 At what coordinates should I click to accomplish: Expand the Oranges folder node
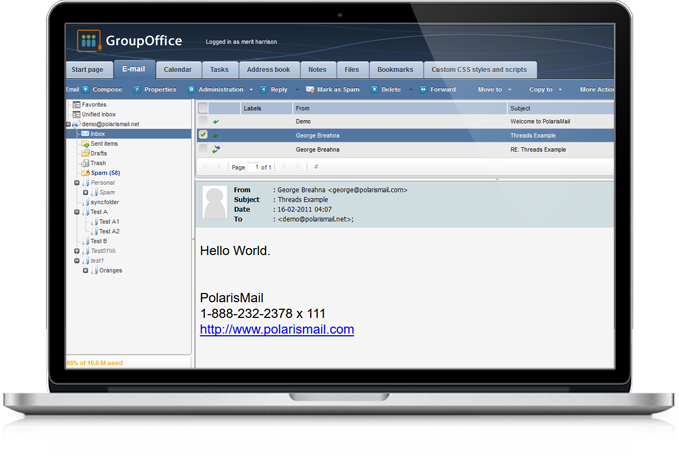tap(86, 271)
